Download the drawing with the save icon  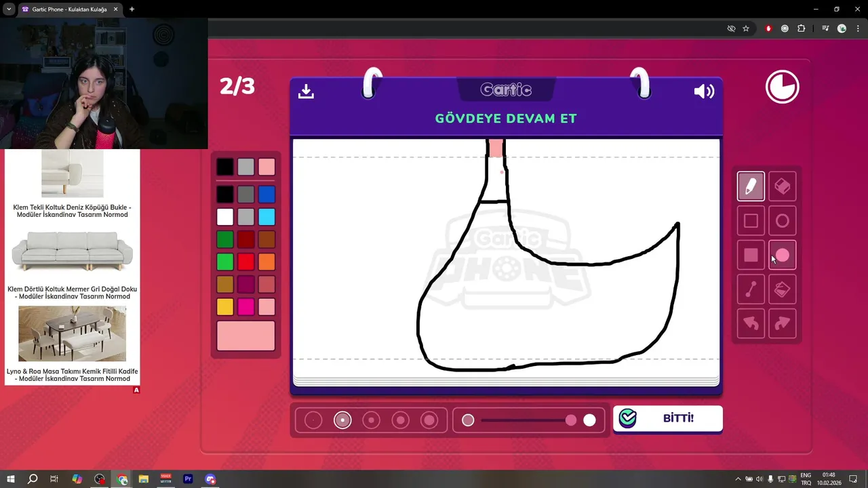[306, 91]
